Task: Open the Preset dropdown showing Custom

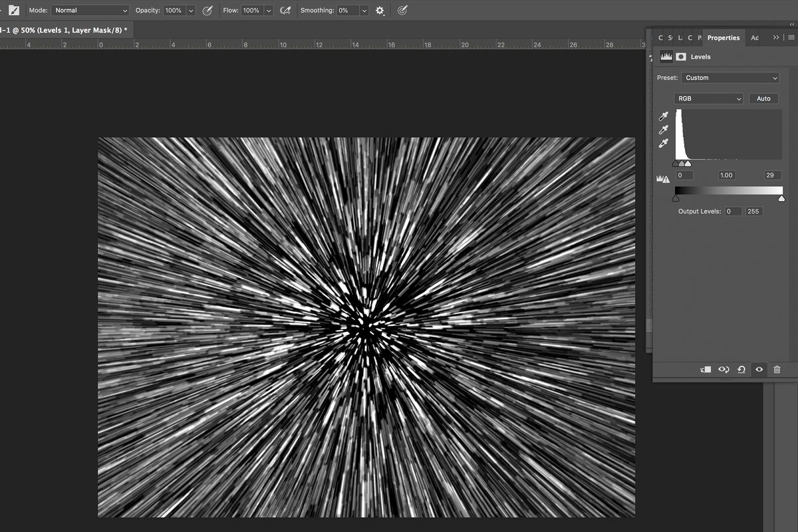Action: (x=730, y=78)
